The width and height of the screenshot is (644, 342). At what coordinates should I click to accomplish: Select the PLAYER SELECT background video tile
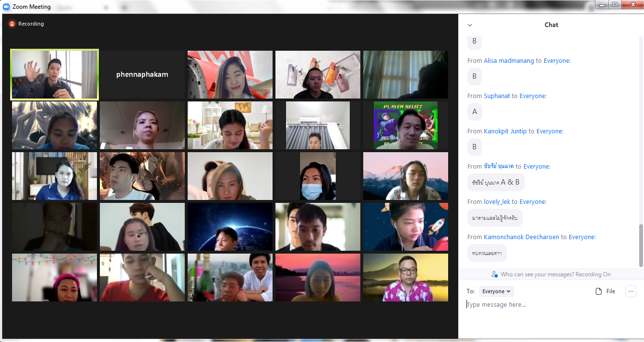(x=405, y=126)
